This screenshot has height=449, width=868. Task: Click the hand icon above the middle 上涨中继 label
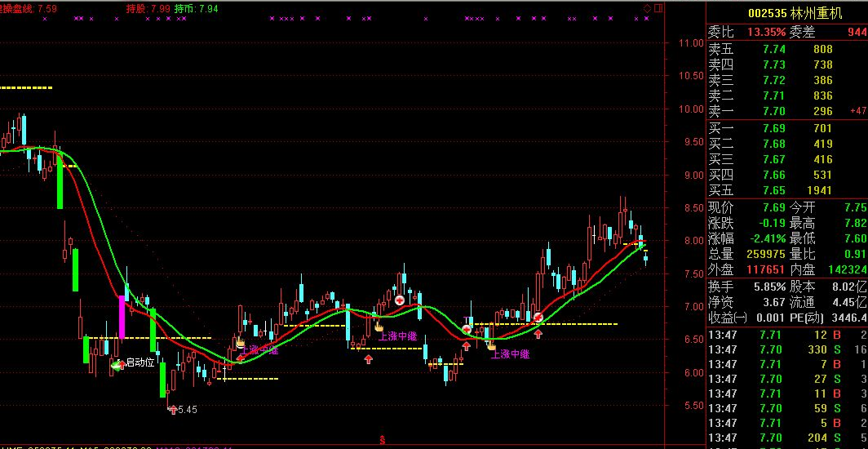coord(379,326)
